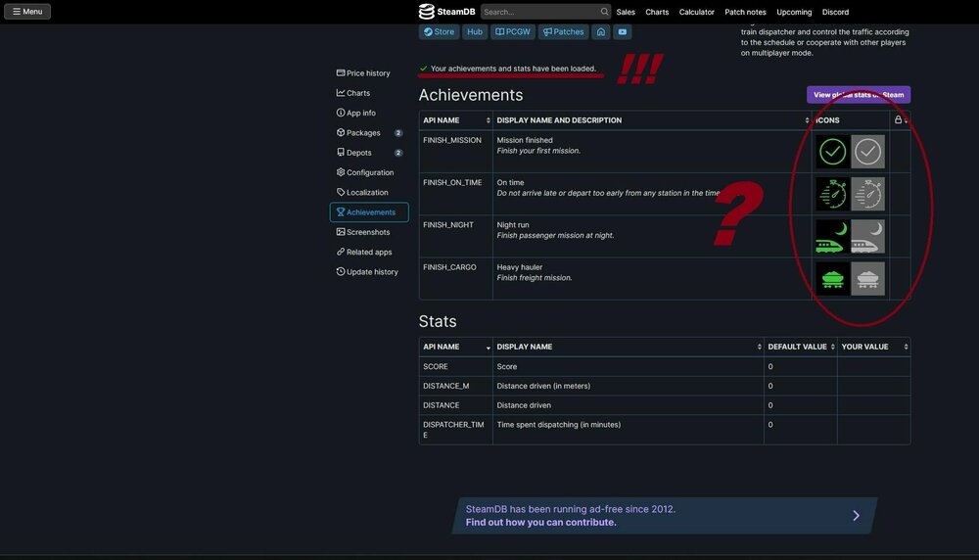Click green Night run train icon
Screen dimensions: 979x560
tap(832, 237)
